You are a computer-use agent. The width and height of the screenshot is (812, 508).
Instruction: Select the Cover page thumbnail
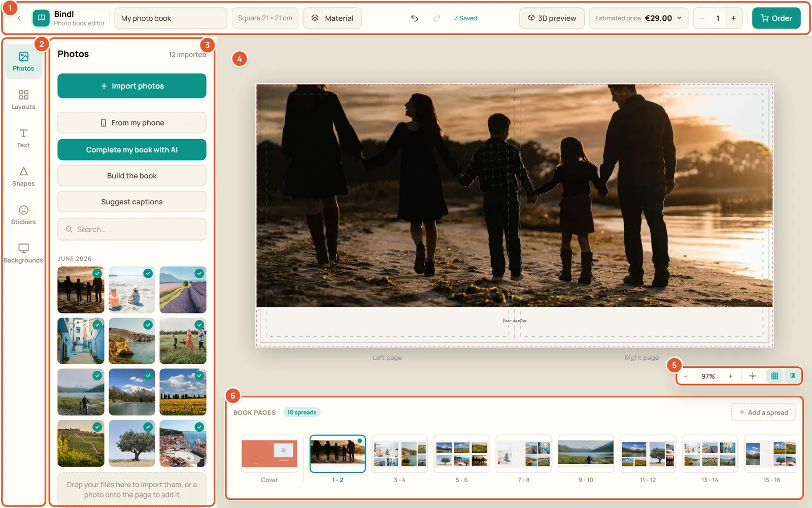269,454
